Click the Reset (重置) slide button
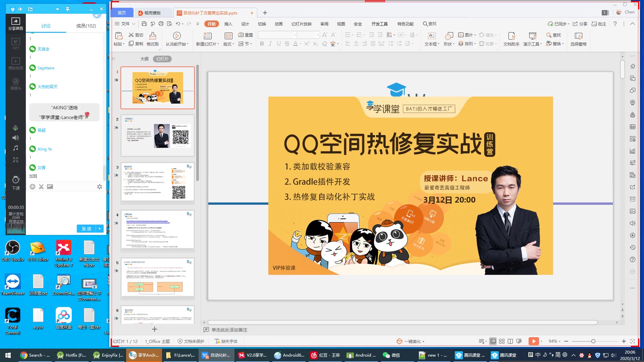The width and height of the screenshot is (644, 362). (x=246, y=35)
